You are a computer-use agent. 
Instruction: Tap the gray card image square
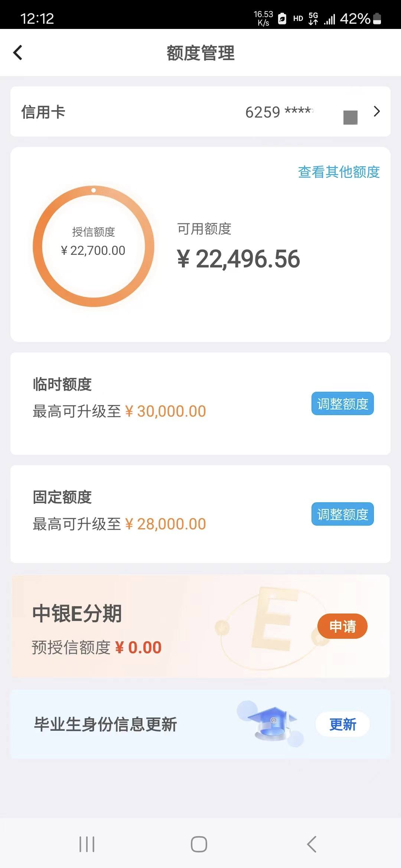350,118
